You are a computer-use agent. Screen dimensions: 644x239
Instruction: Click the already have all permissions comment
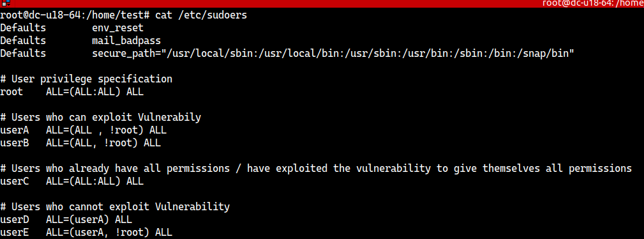[x=316, y=168]
